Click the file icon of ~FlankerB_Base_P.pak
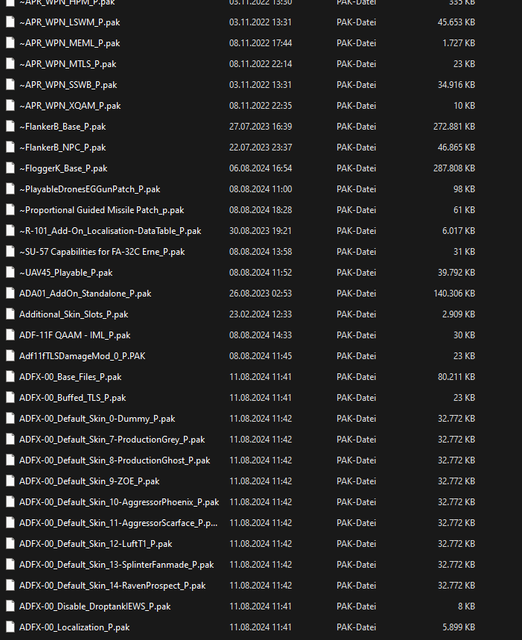Screen dimensions: 522x640 point(10,127)
